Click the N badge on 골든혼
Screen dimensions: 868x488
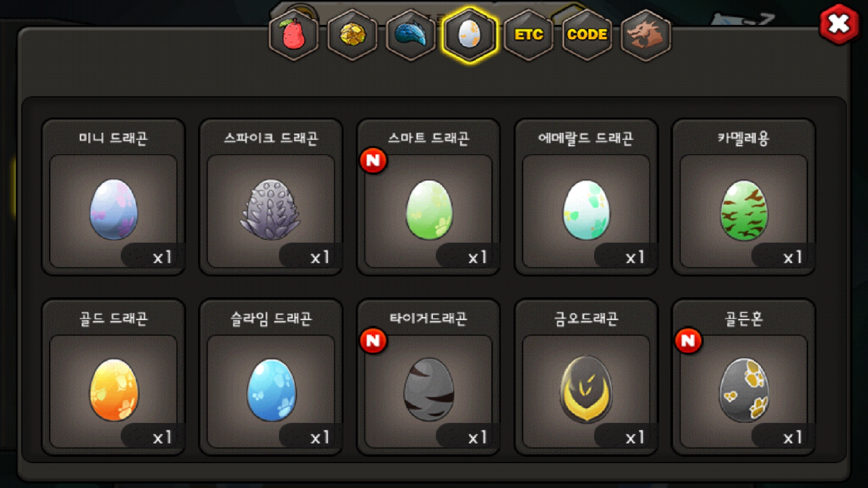(x=688, y=341)
